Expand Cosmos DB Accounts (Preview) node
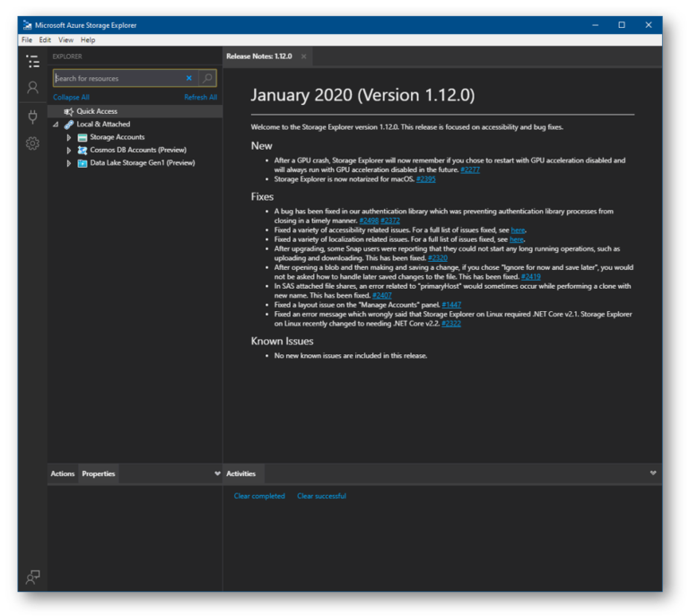This screenshot has width=689, height=616. [69, 150]
